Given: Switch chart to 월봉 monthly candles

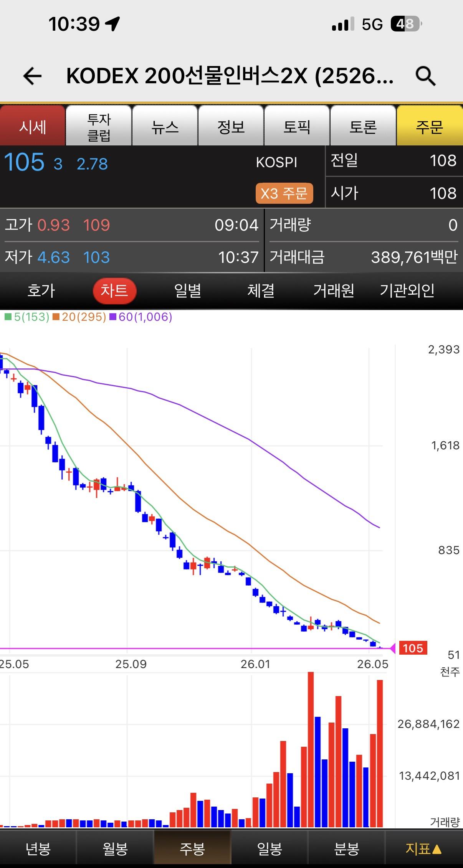Looking at the screenshot, I should pyautogui.click(x=115, y=849).
